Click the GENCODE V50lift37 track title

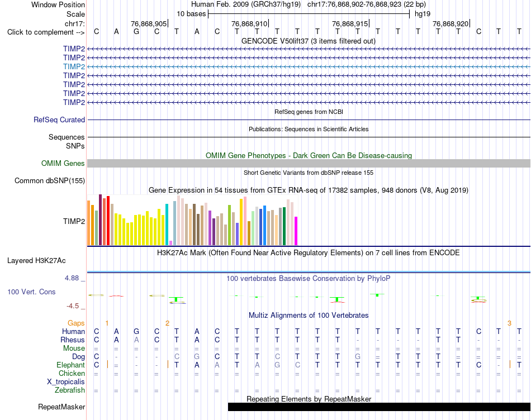[x=309, y=41]
